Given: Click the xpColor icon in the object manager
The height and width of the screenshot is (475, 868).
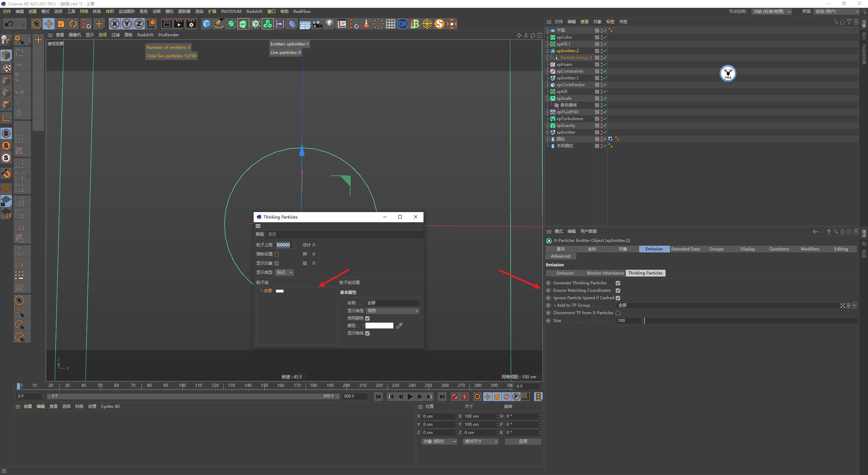Looking at the screenshot, I should [x=552, y=37].
